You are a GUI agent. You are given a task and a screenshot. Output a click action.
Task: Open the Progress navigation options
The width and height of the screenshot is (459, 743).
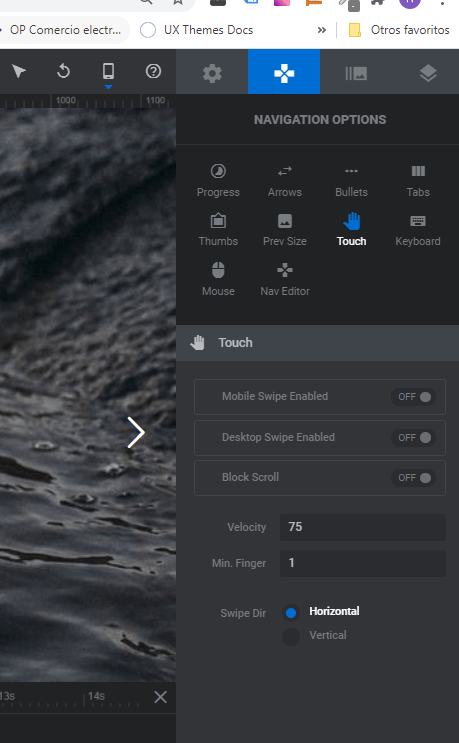coord(218,180)
